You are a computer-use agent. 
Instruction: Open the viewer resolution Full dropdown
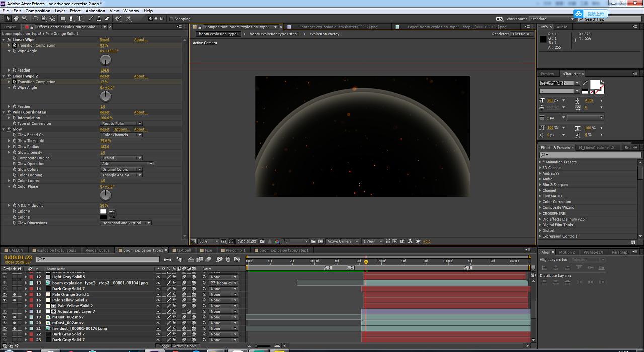(x=295, y=242)
